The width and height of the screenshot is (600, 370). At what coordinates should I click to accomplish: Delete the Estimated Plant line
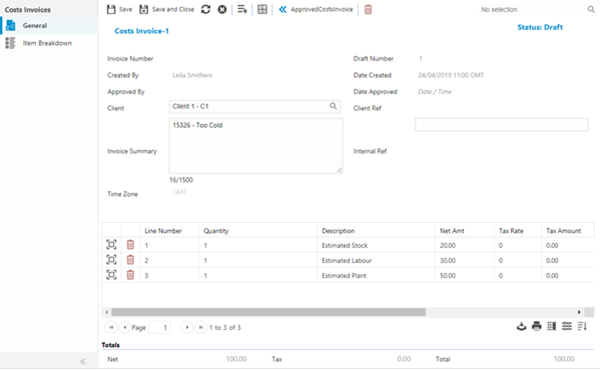click(130, 275)
